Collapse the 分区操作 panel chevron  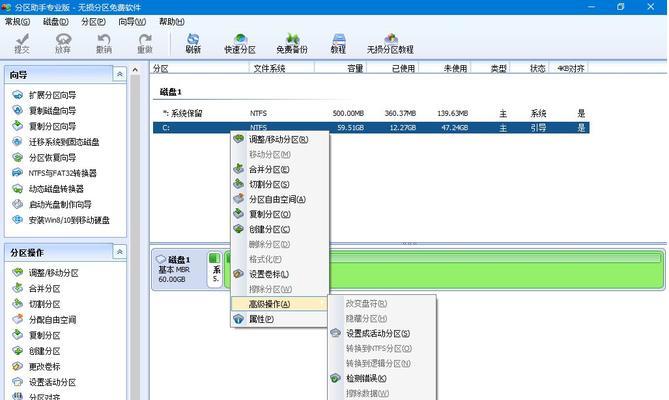[119, 252]
